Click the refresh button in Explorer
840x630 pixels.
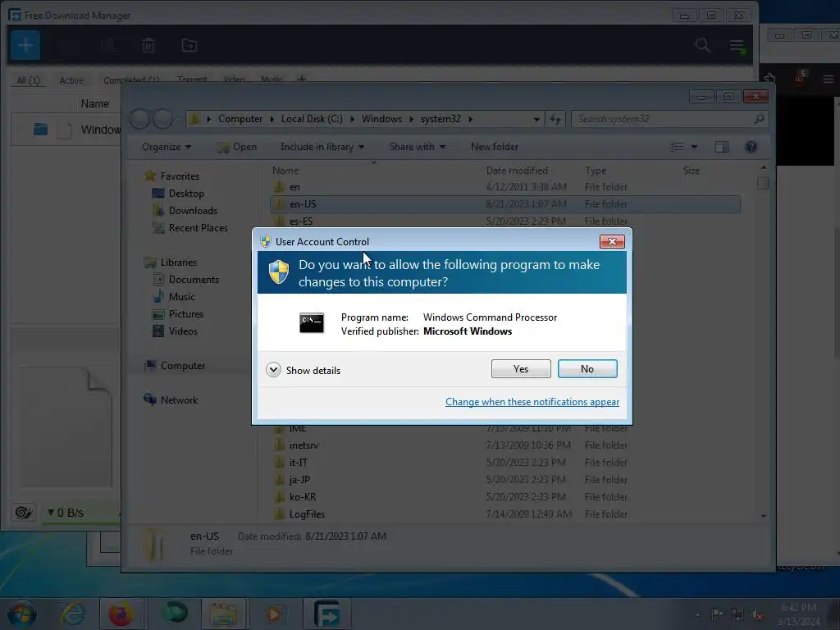pos(555,120)
